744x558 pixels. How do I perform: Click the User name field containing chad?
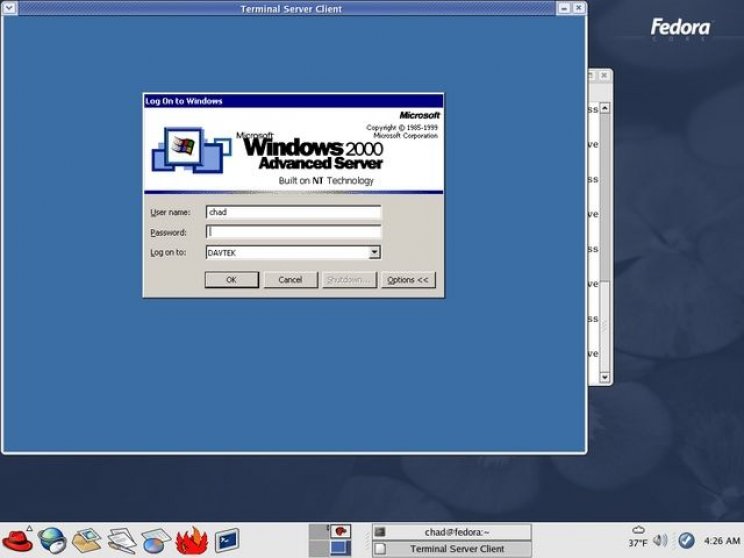point(293,212)
